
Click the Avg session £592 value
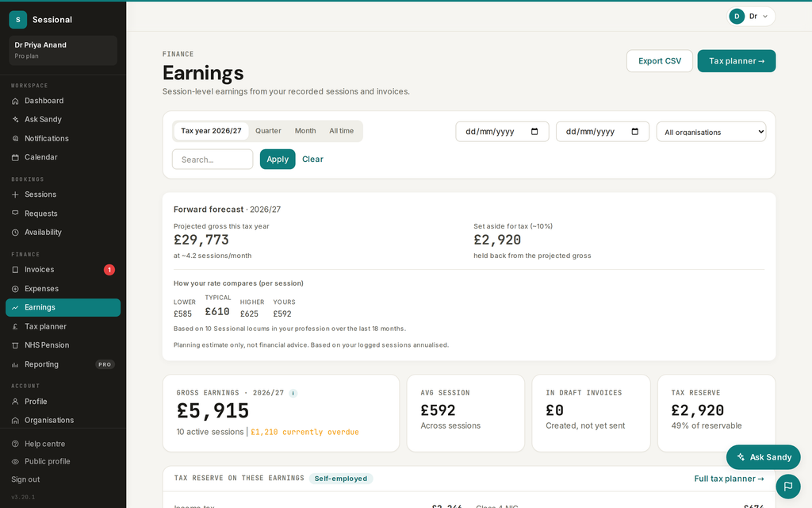(438, 410)
